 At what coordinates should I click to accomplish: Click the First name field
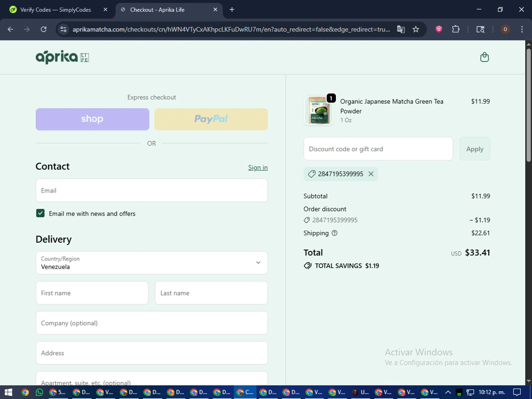[92, 293]
